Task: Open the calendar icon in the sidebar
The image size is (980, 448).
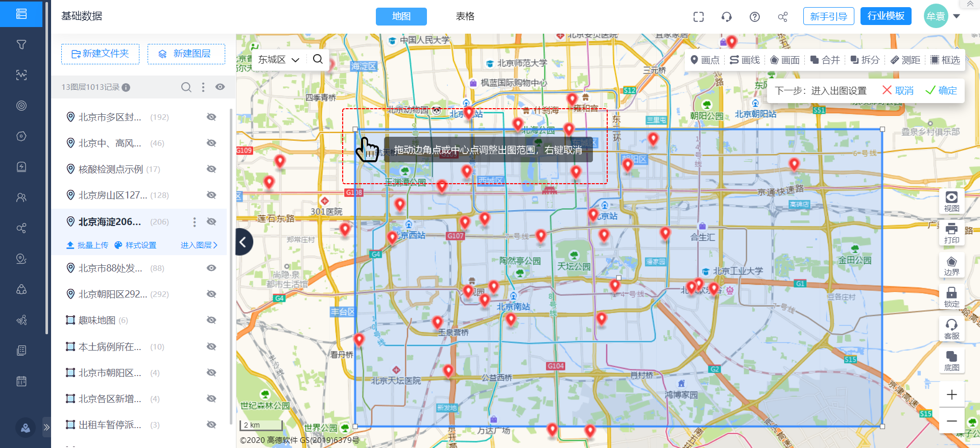Action: tap(21, 381)
